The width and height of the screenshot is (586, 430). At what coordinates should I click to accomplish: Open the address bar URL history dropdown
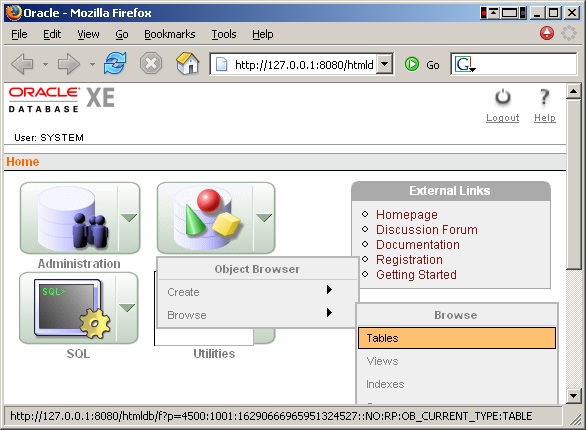tap(384, 64)
